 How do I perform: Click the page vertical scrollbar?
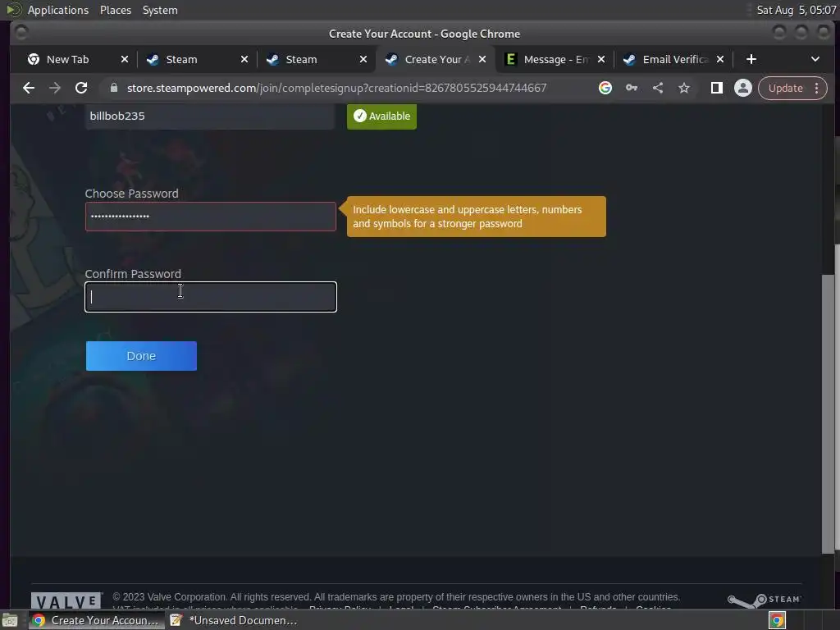828,413
